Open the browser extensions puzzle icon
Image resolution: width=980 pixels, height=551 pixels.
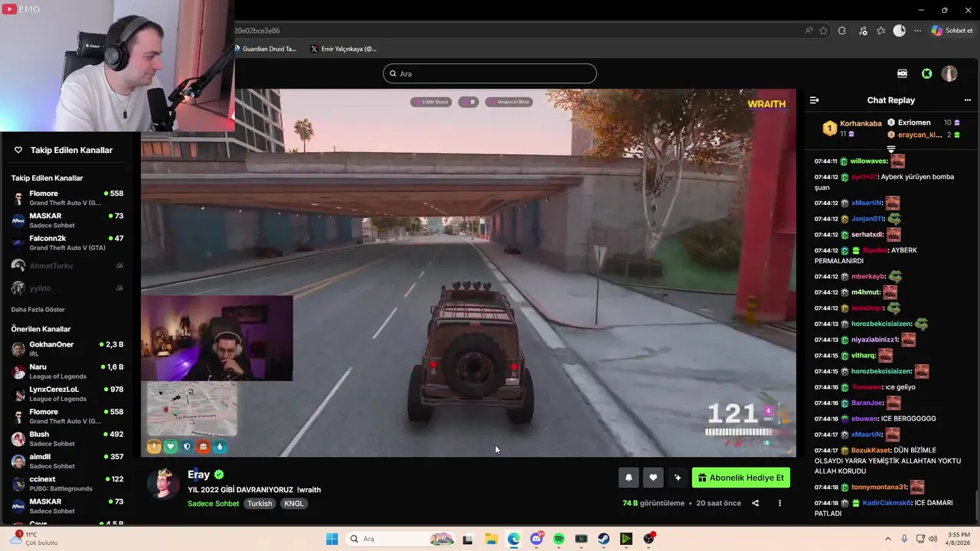[x=842, y=31]
